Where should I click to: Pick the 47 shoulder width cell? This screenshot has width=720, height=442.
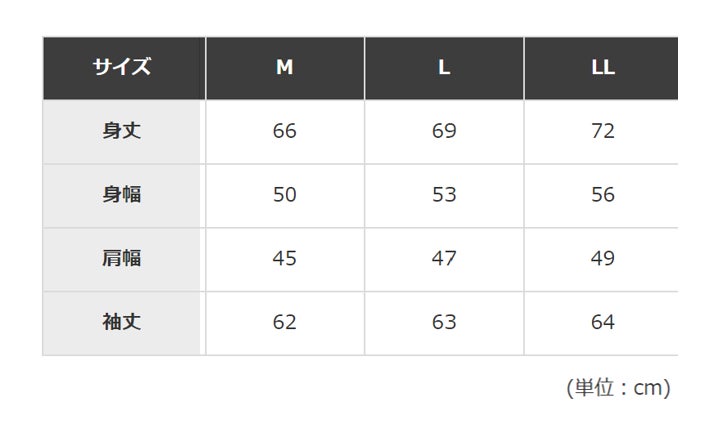click(444, 258)
